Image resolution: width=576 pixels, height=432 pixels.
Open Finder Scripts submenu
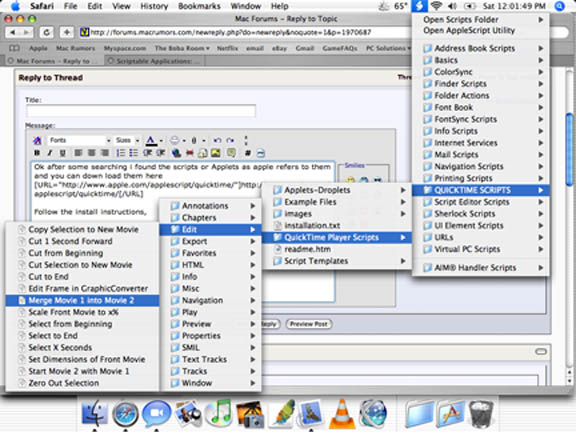click(x=481, y=84)
